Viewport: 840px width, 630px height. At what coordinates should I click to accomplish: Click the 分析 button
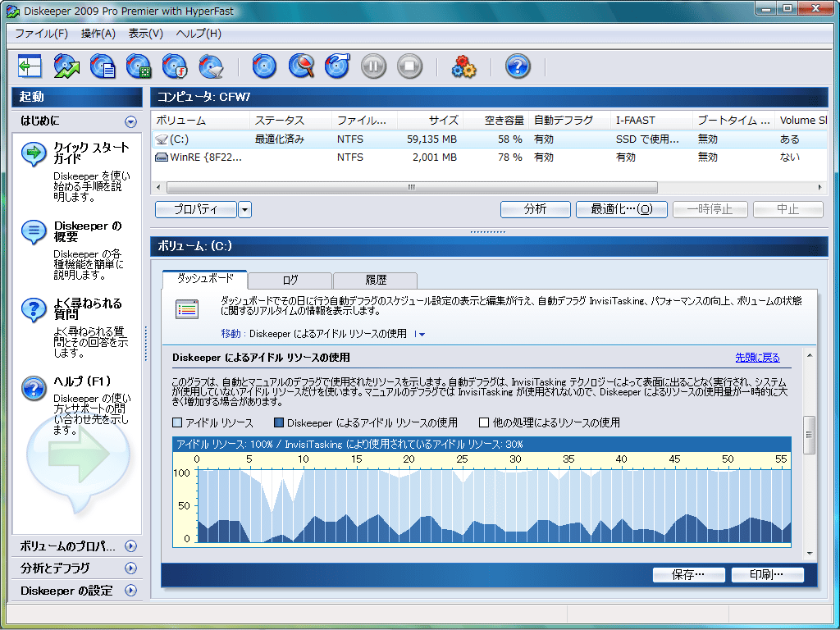(x=535, y=209)
